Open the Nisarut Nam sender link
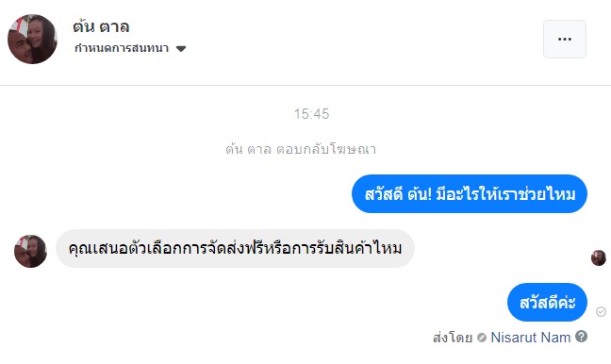The image size is (611, 364). 530,338
